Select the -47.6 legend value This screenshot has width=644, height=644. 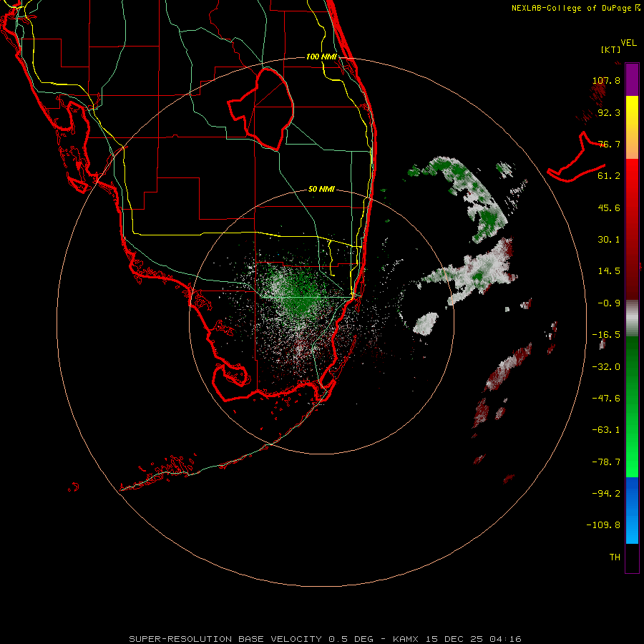pos(606,399)
